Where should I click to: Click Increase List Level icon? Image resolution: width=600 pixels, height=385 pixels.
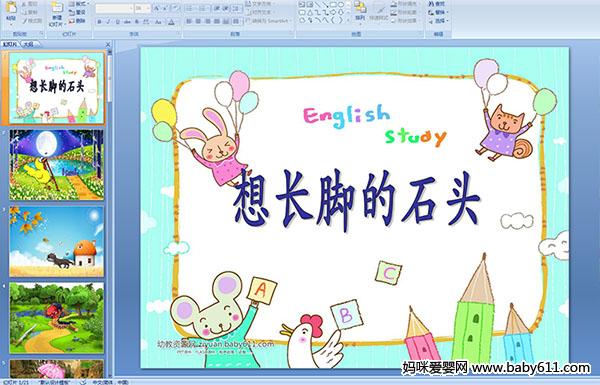(x=226, y=8)
